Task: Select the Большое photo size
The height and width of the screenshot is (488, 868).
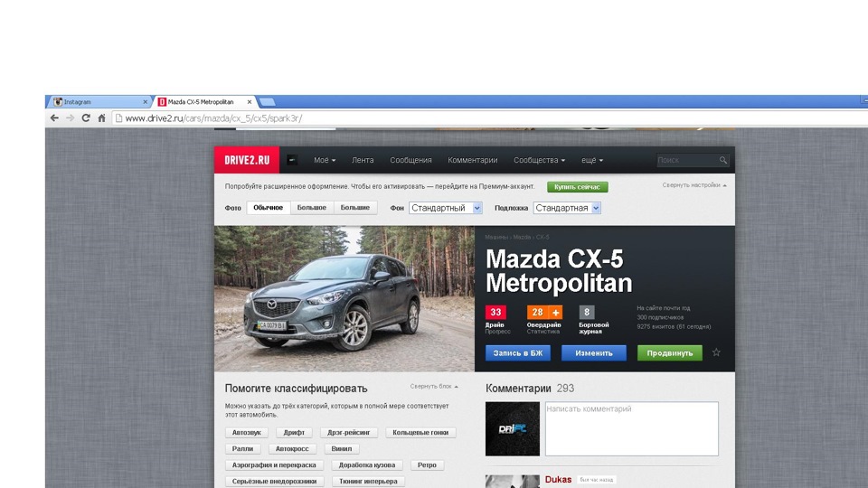Action: [x=312, y=208]
